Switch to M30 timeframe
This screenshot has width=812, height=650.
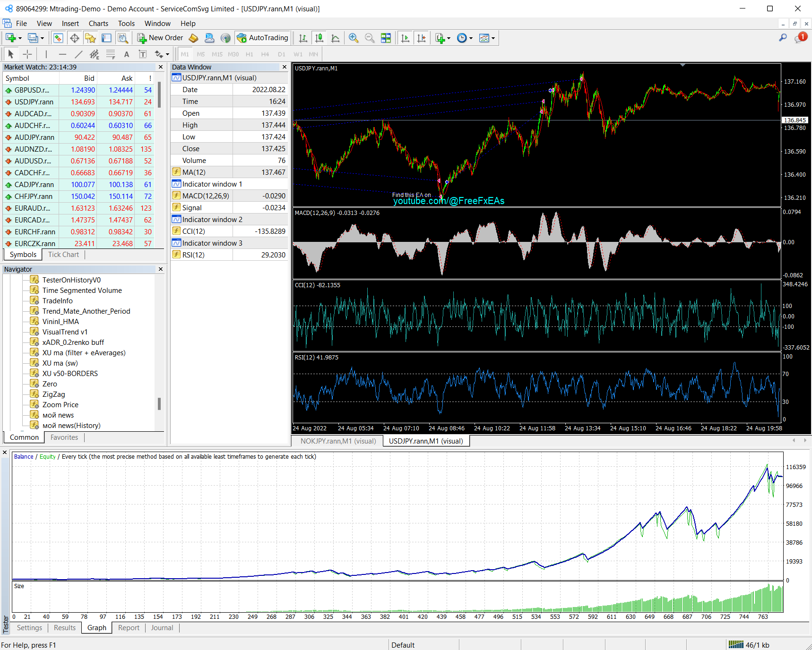tap(233, 54)
